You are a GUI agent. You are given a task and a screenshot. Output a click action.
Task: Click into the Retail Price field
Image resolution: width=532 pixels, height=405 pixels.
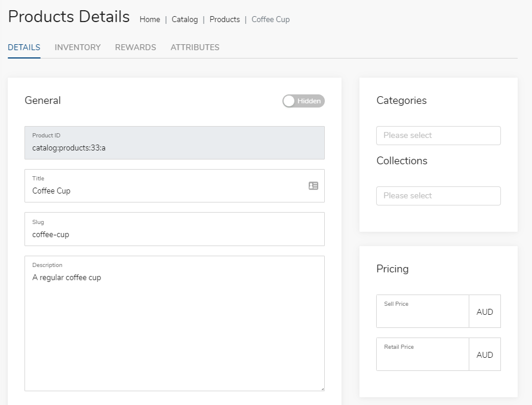422,354
